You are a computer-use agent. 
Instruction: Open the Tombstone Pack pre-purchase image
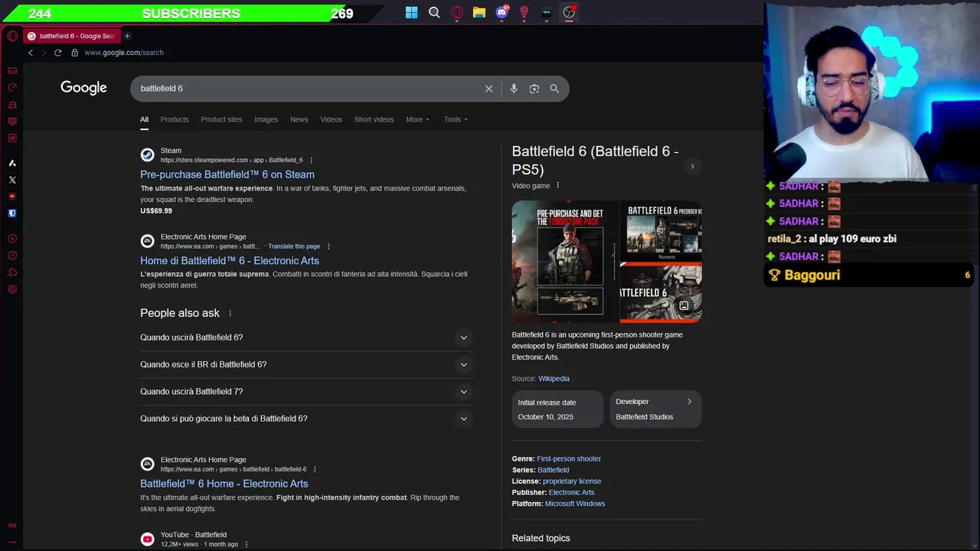point(564,261)
